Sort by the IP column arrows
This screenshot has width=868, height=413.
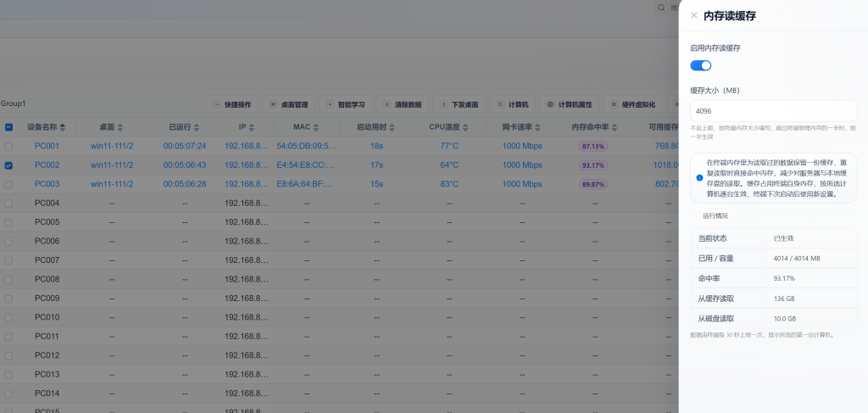click(251, 127)
